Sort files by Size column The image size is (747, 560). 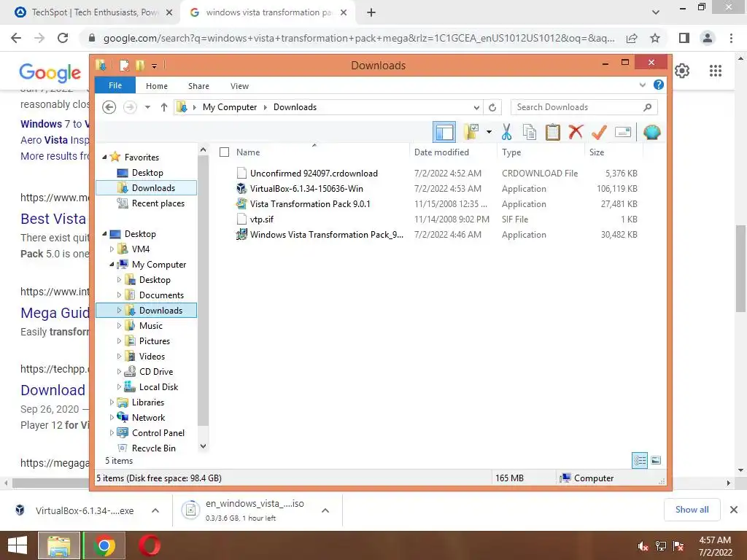click(597, 152)
